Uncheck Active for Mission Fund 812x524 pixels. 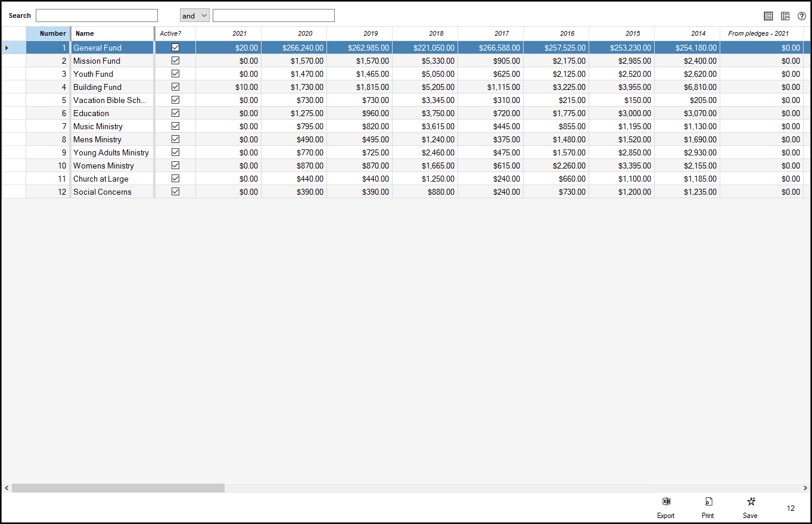175,61
